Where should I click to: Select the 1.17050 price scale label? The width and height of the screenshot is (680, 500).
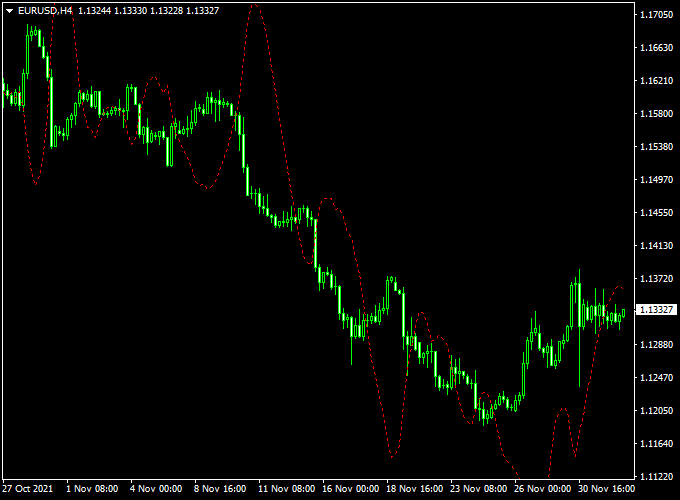point(657,15)
